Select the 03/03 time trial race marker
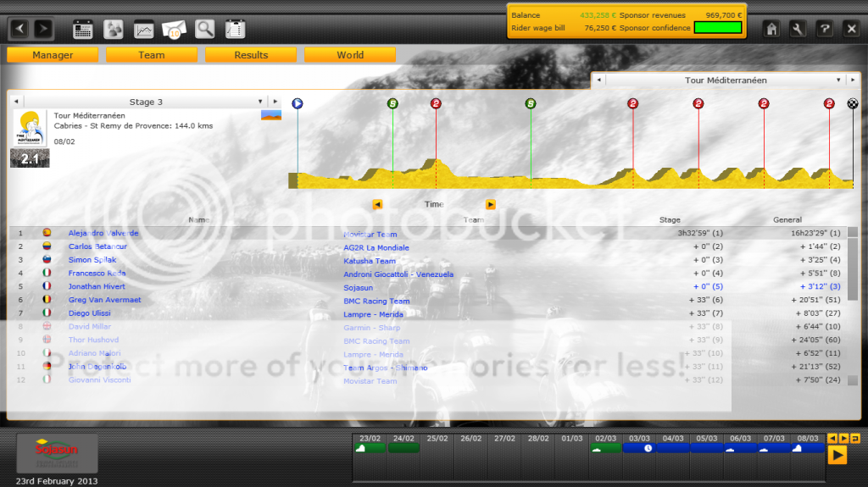This screenshot has width=868, height=487. 639,448
